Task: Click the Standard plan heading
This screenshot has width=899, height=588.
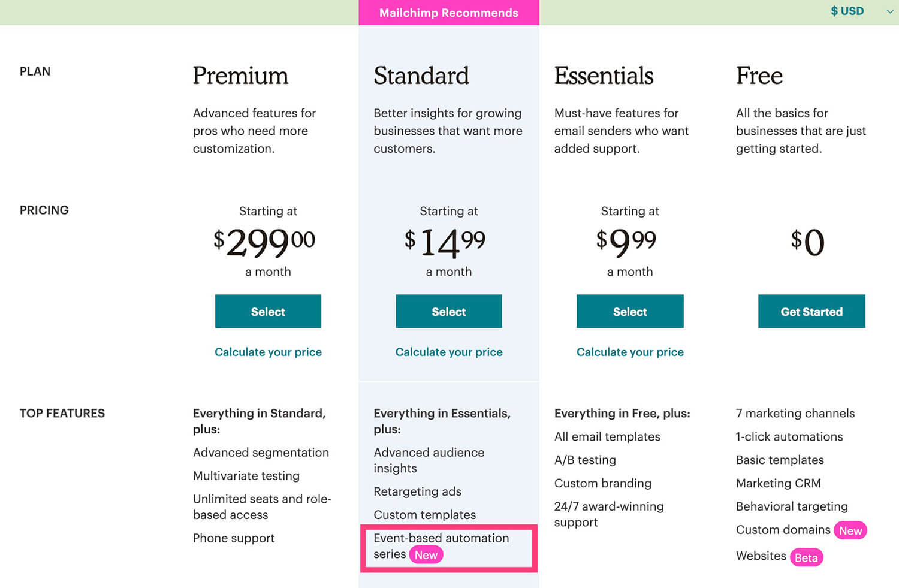Action: [421, 76]
